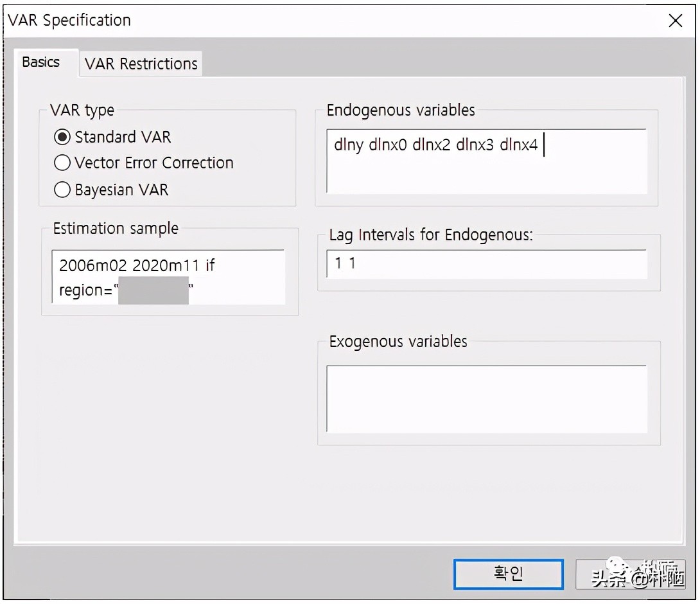Click the 확인 confirmation button

coord(508,574)
